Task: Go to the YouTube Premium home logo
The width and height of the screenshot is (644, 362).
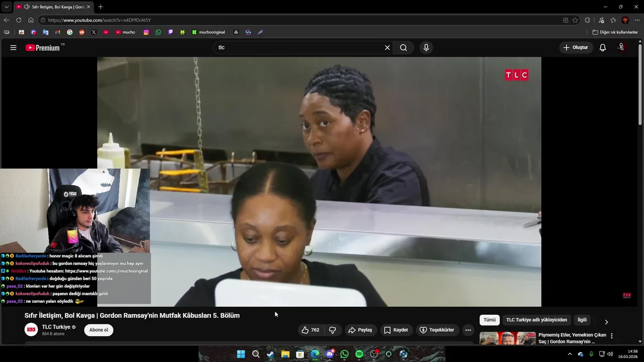Action: click(x=43, y=48)
